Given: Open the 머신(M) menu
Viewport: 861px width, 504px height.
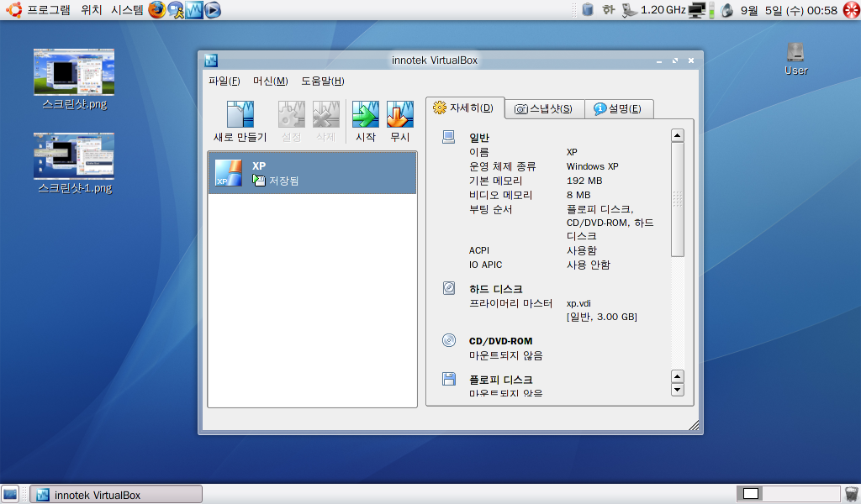Looking at the screenshot, I should coord(270,81).
